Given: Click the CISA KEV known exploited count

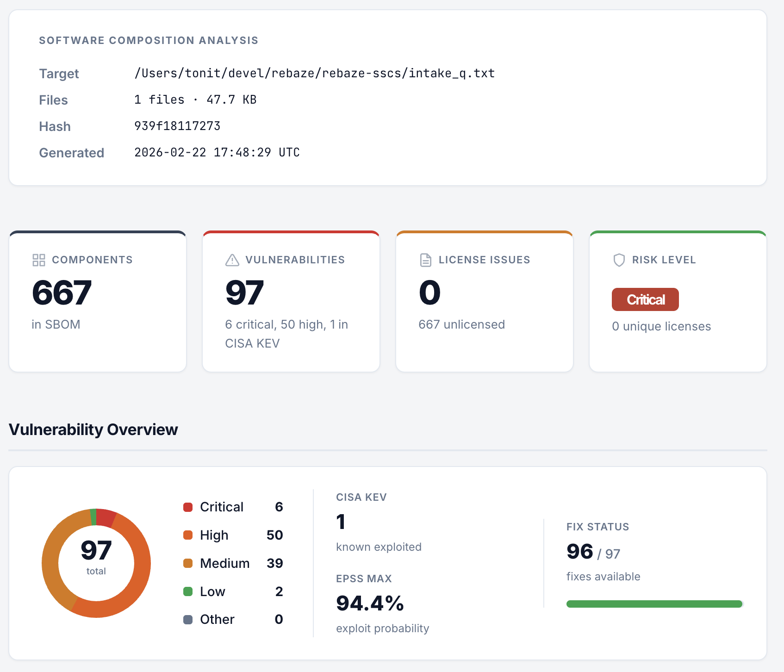Looking at the screenshot, I should [341, 522].
